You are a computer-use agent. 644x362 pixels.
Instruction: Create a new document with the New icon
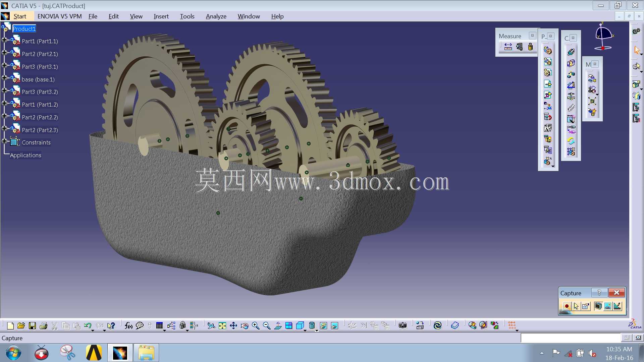click(x=10, y=325)
